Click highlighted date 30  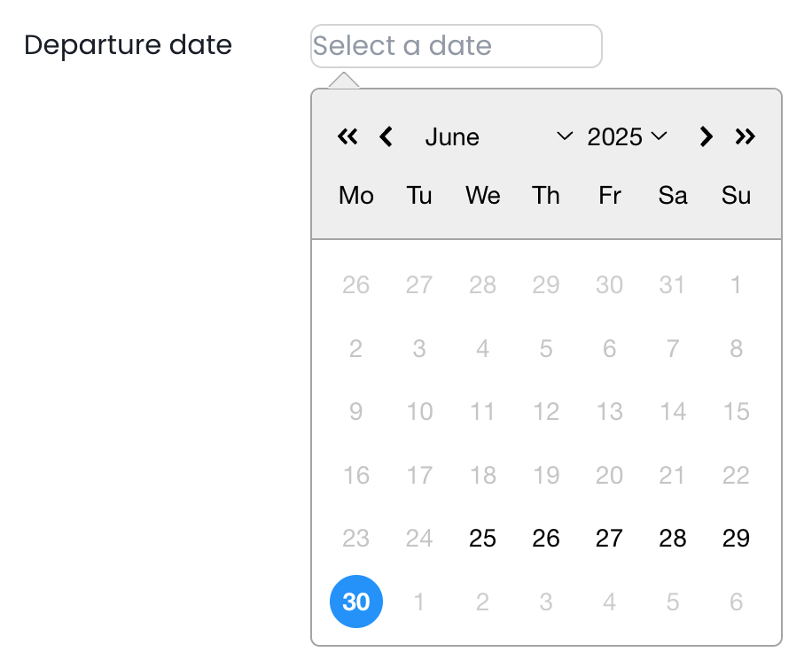pyautogui.click(x=356, y=602)
